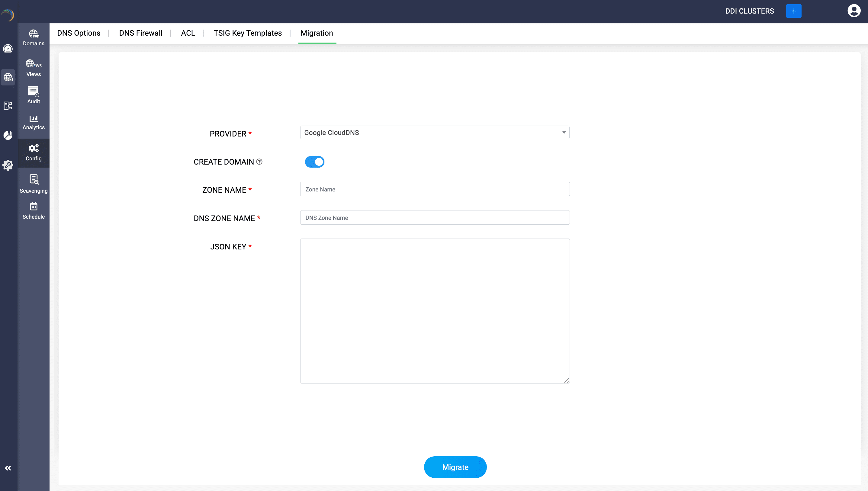The height and width of the screenshot is (491, 868).
Task: Click the Migrate button
Action: pos(455,467)
